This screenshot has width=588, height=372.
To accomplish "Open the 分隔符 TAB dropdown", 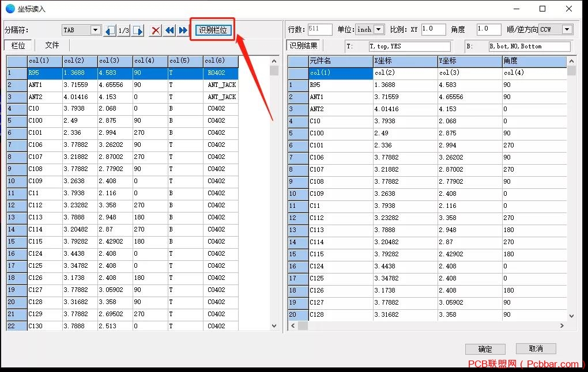I will 95,30.
